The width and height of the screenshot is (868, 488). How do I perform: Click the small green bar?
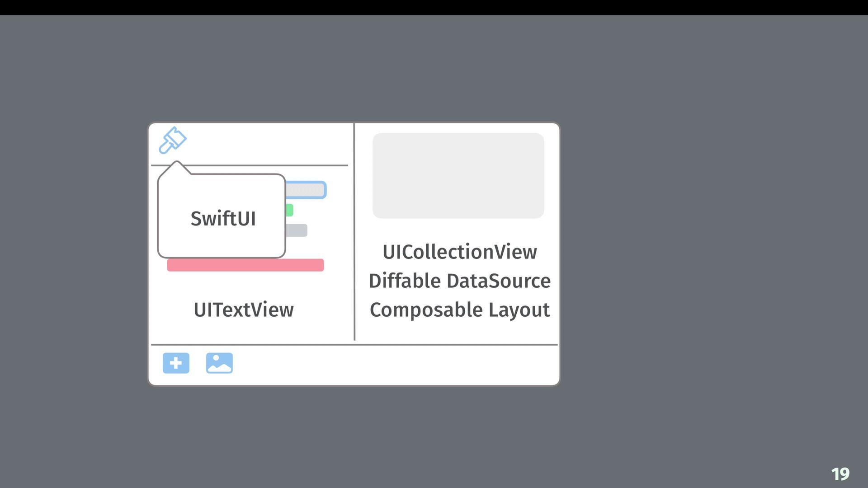tap(289, 210)
